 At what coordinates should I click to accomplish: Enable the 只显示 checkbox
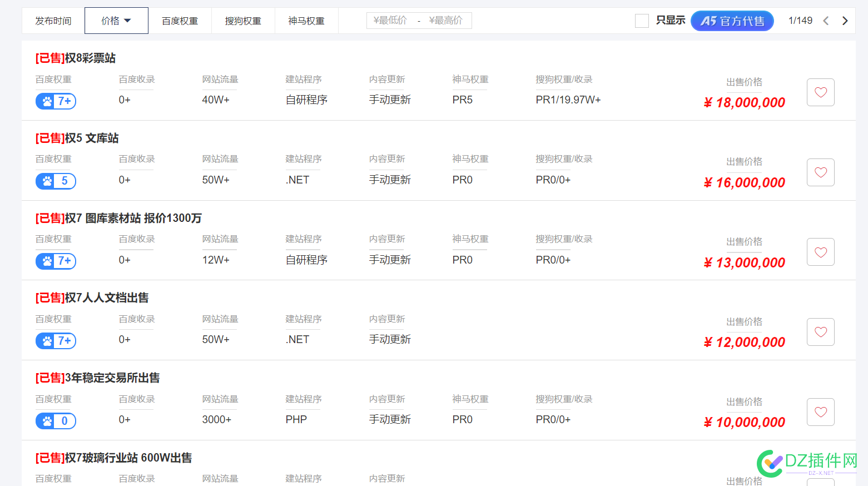(642, 21)
